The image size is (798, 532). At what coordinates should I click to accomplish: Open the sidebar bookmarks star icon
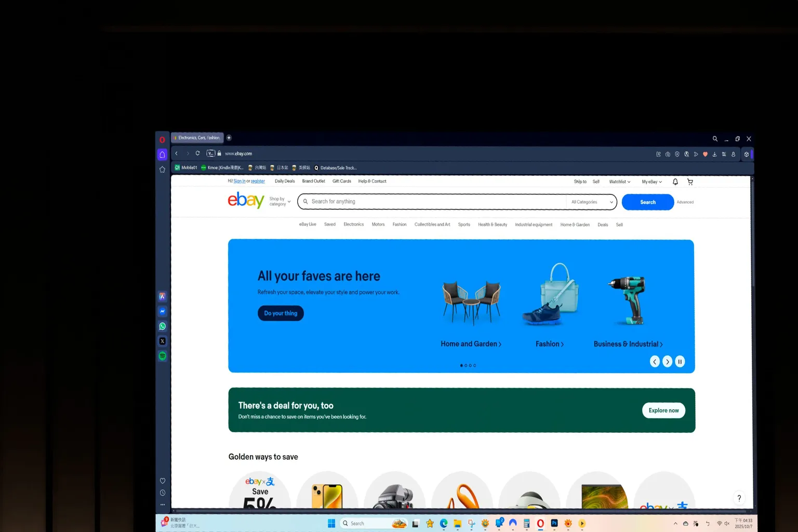[x=162, y=169]
